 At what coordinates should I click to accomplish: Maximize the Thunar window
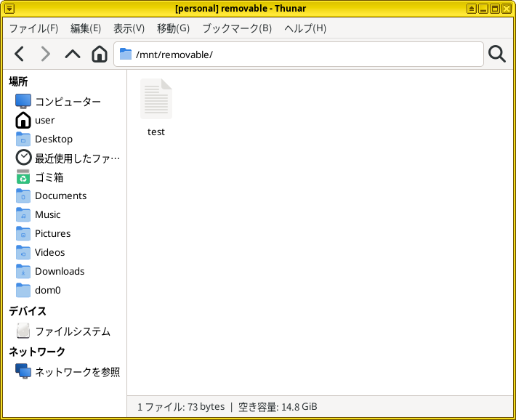pos(495,9)
